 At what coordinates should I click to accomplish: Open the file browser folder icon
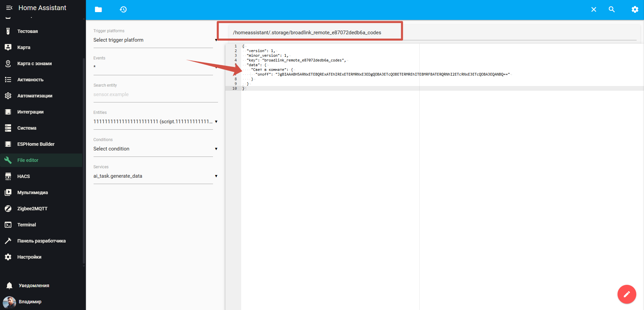(x=98, y=9)
